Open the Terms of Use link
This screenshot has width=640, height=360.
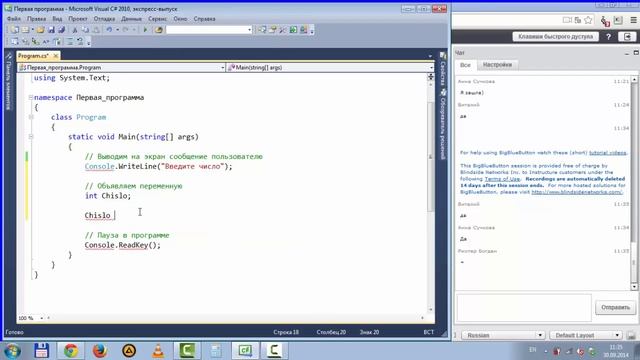coord(502,179)
